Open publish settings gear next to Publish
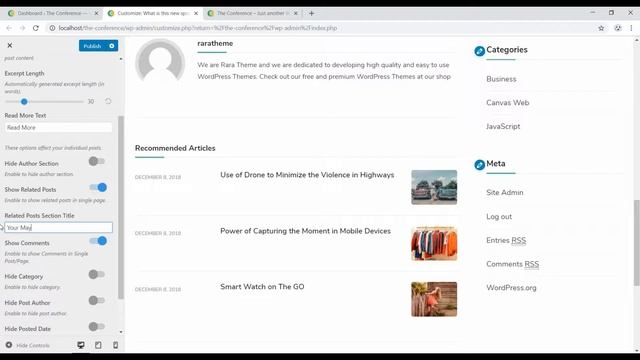Screen dimensions: 640x360 pos(112,46)
